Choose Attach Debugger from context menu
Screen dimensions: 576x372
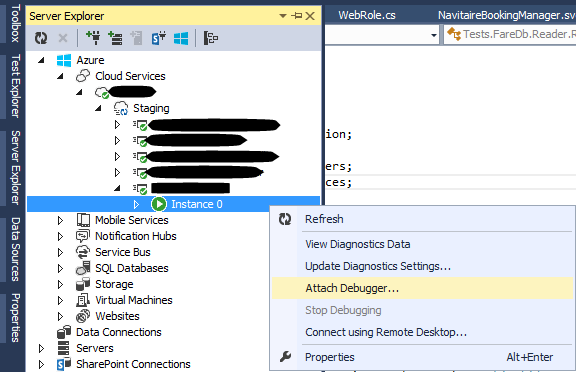(422, 288)
